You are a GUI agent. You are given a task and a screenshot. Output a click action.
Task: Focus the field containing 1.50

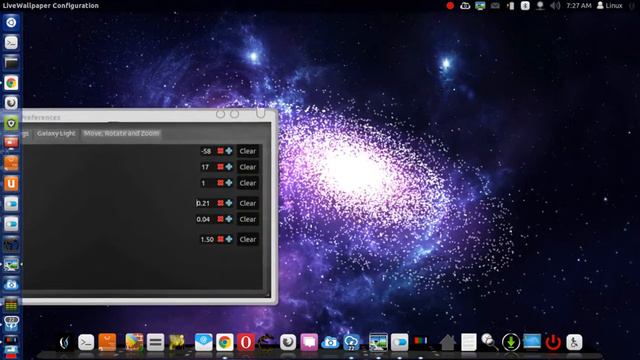click(x=207, y=239)
